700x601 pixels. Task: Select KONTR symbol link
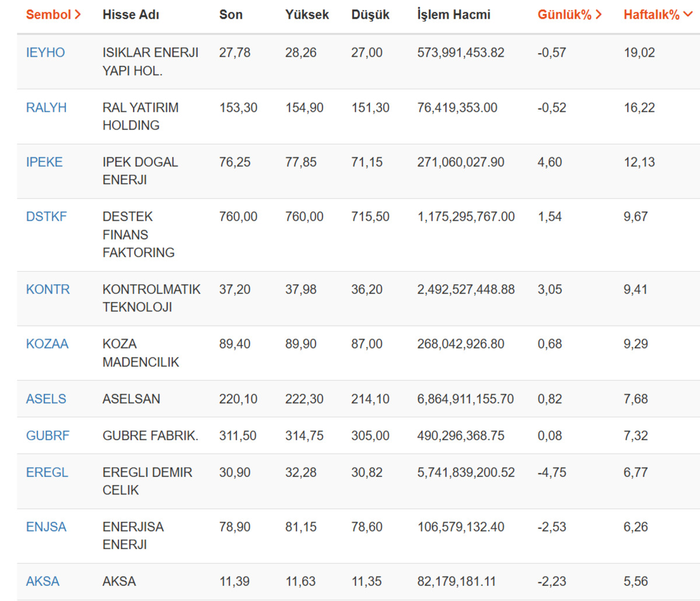(x=48, y=290)
